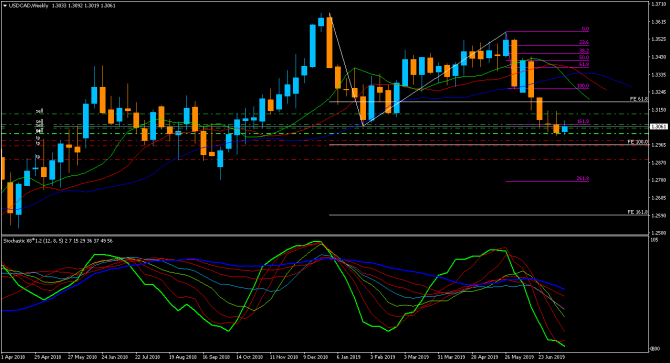Select the FE 61.8 expansion label
This screenshot has height=363, width=670.
639,99
